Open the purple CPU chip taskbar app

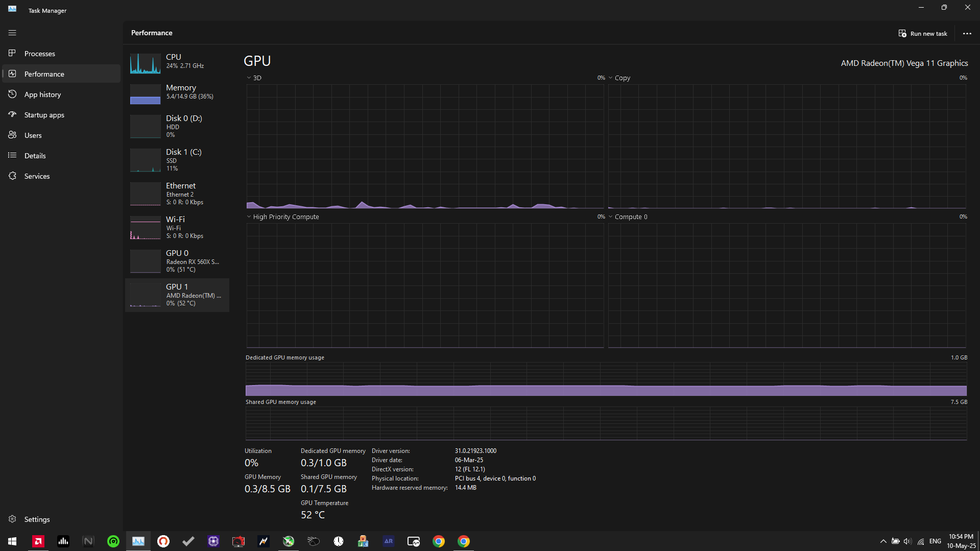(213, 541)
